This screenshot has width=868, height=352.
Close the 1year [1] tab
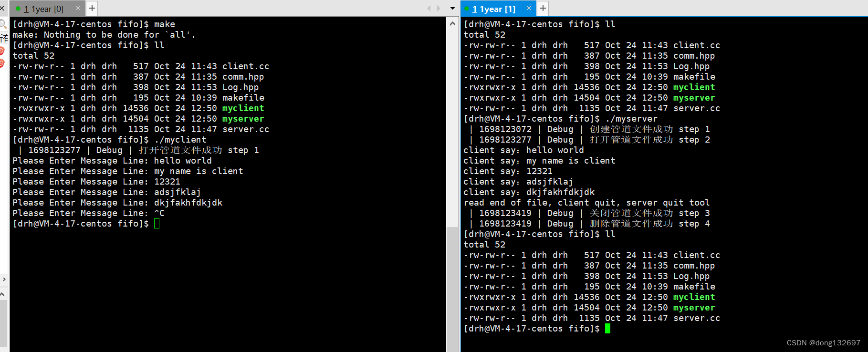[529, 8]
